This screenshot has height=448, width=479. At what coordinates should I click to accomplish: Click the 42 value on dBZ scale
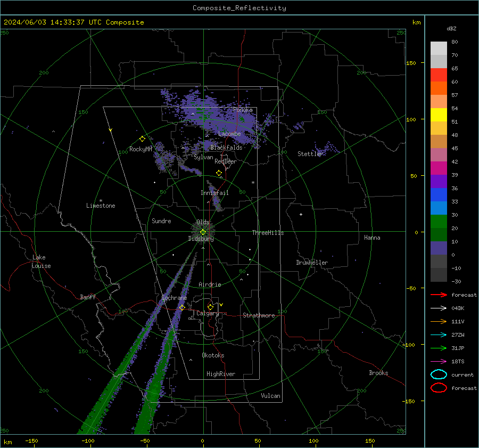(x=455, y=161)
